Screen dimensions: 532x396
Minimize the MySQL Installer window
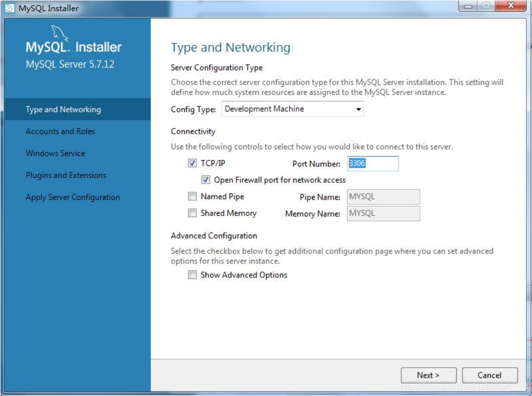(x=468, y=6)
